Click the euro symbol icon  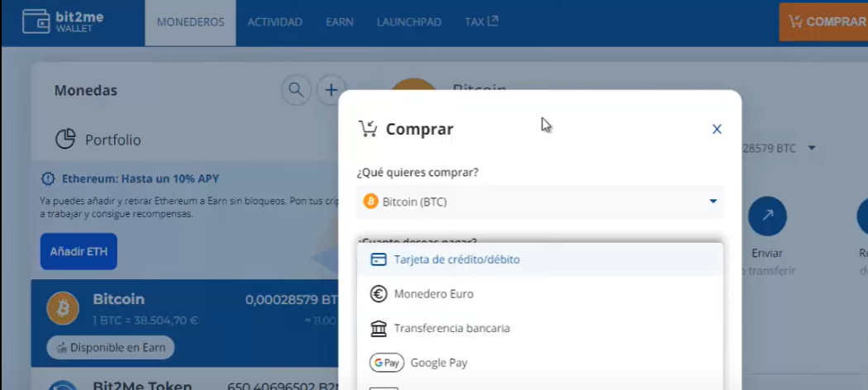click(x=379, y=294)
